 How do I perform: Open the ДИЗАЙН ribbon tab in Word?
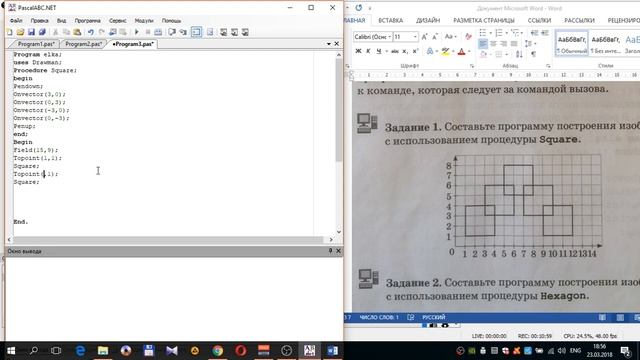click(428, 20)
